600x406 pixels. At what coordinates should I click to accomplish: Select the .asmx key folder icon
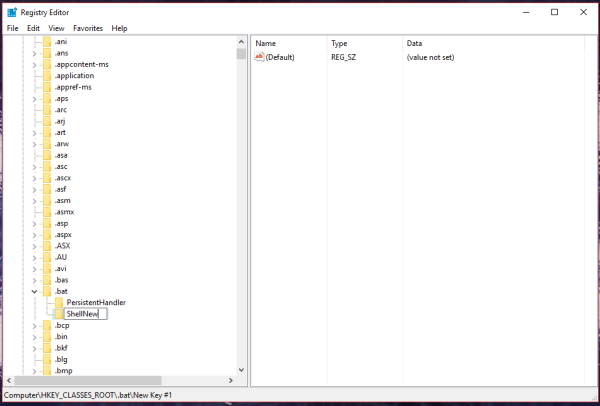coord(47,212)
